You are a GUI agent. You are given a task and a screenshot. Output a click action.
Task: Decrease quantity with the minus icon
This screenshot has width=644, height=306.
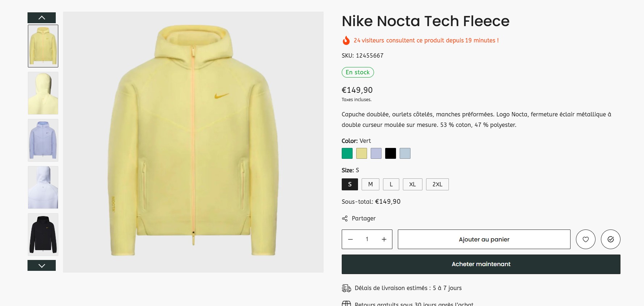(350, 239)
